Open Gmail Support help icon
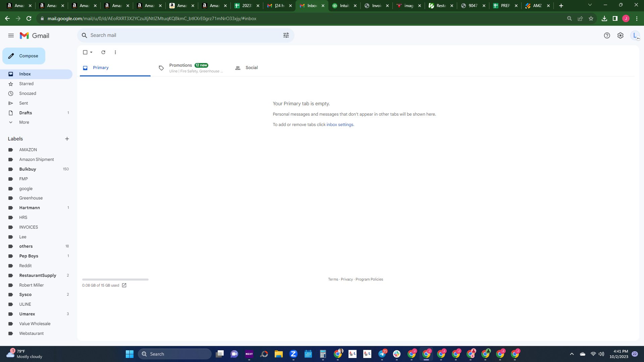Viewport: 644px width, 362px height. tap(607, 36)
